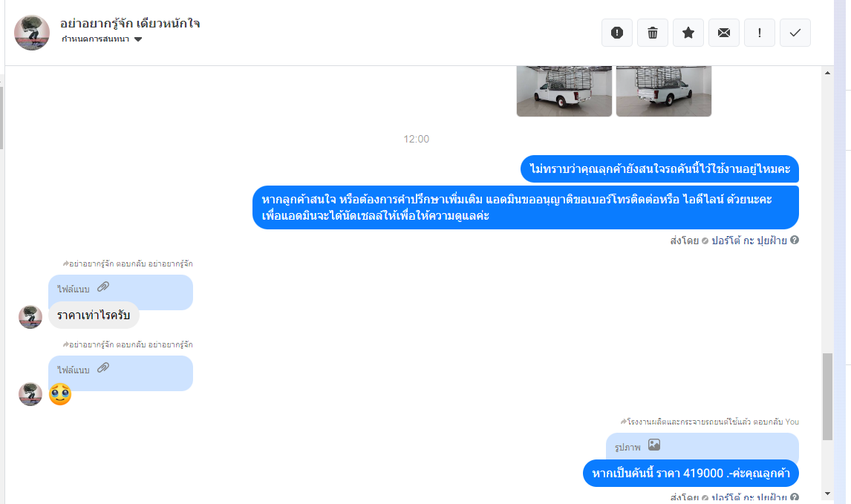Click the scroll down arrow of chat scrollbar
This screenshot has width=851, height=504.
point(827,494)
